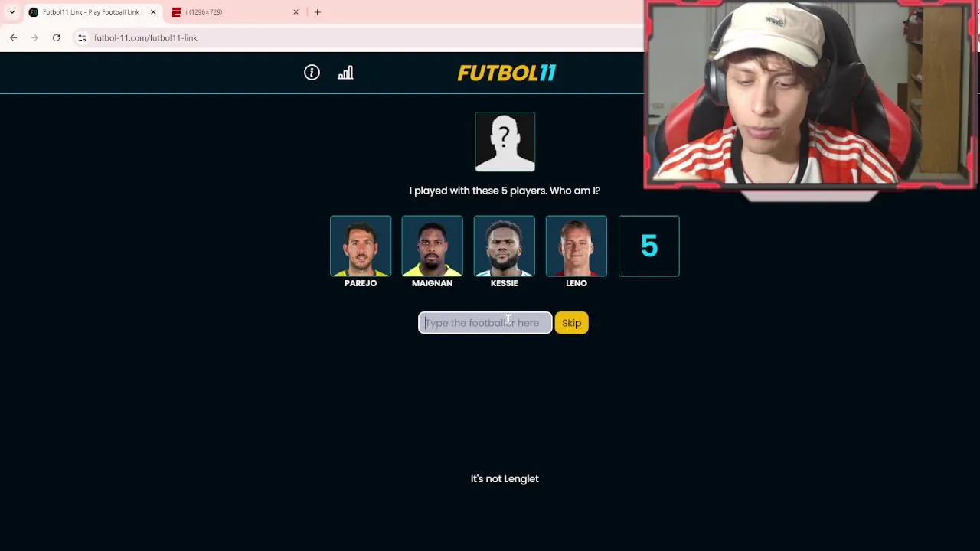
Task: Close the Futbol11 Link tab
Action: [x=153, y=12]
